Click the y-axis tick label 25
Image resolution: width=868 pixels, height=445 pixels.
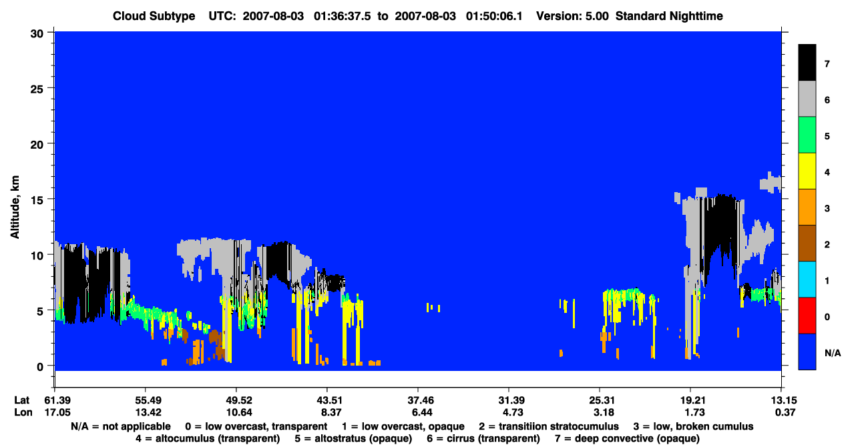tap(39, 88)
